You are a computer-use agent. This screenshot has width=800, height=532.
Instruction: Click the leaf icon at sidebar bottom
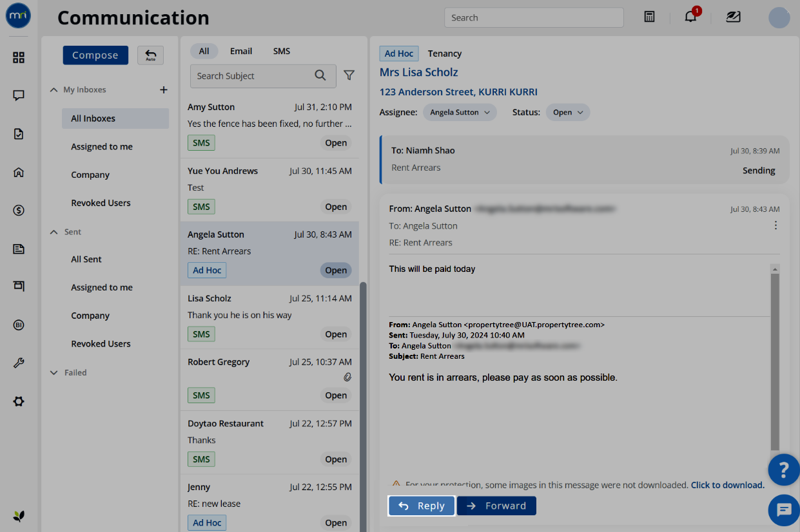click(19, 516)
